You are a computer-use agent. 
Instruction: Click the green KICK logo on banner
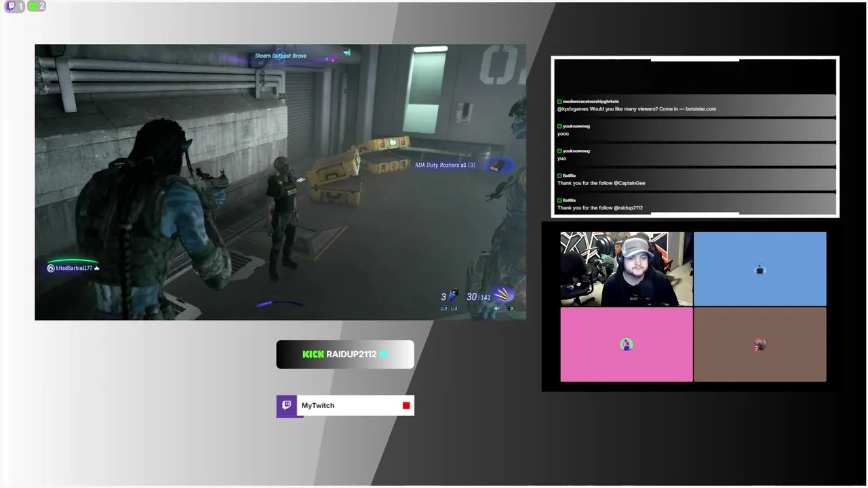coord(313,354)
